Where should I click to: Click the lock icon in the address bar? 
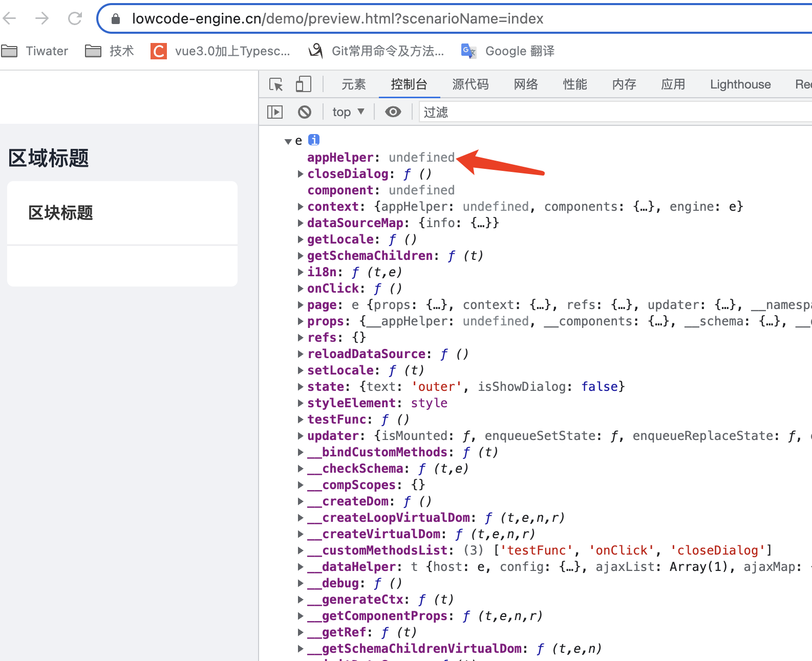pos(116,19)
